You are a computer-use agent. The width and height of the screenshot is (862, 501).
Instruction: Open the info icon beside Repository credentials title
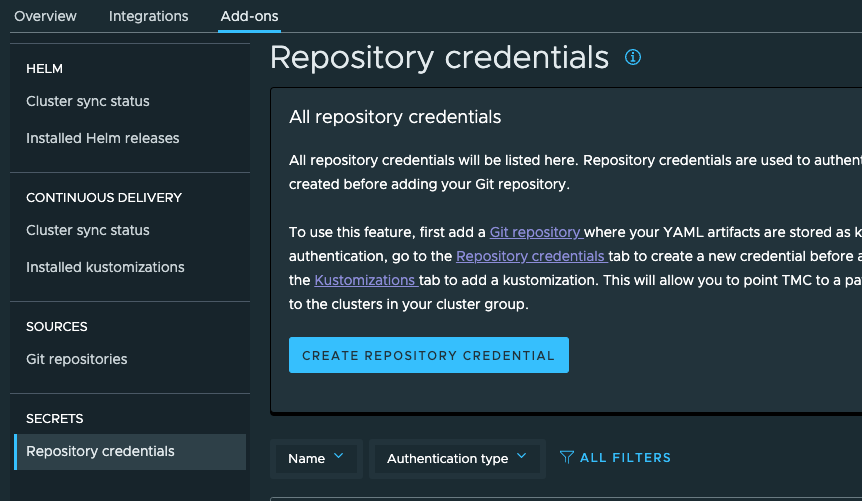pyautogui.click(x=633, y=57)
